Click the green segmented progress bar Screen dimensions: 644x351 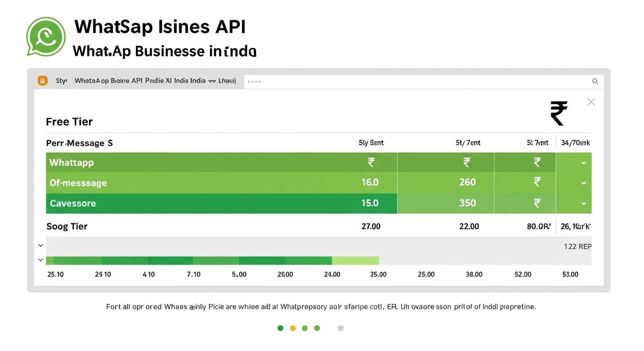[213, 261]
